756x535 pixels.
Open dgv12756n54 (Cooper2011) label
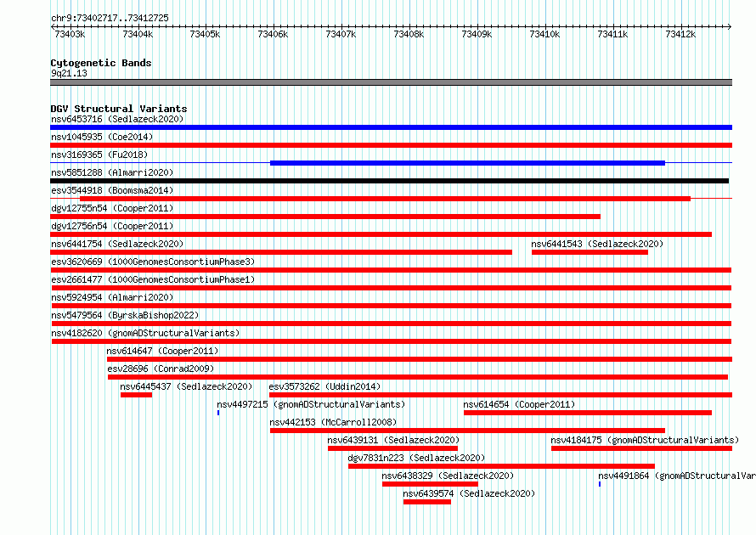click(112, 226)
